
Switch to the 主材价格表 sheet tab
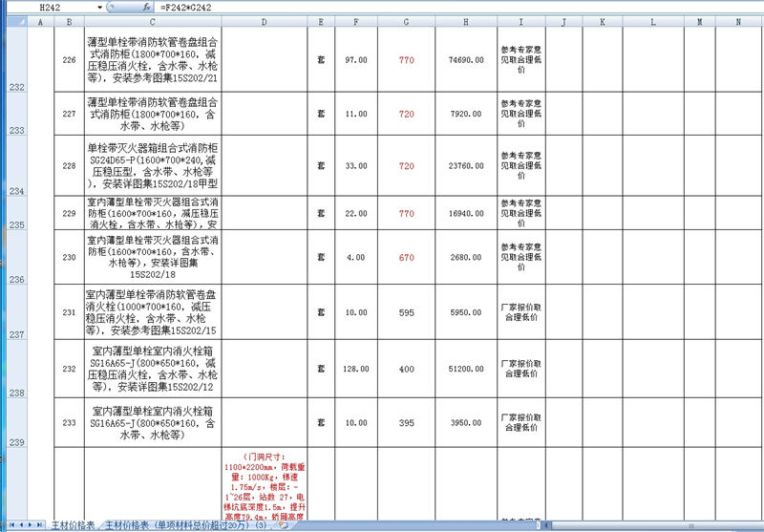(x=74, y=525)
